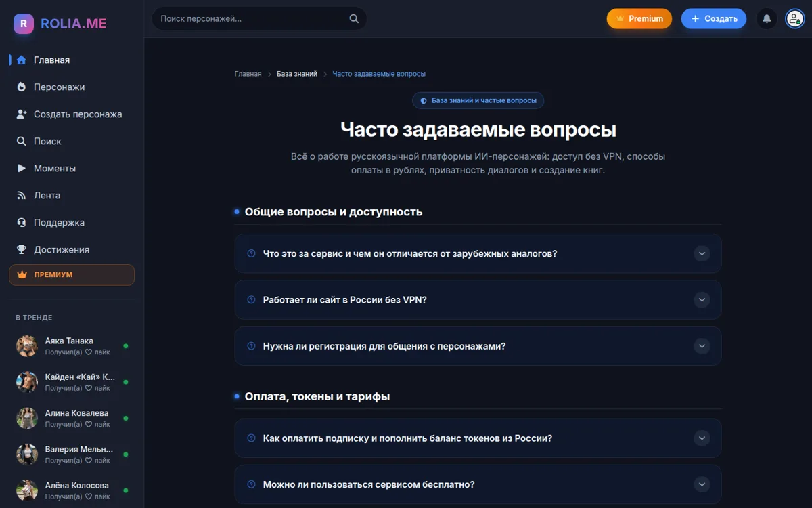The image size is (812, 508).
Task: Open Лента section
Action: [72, 195]
